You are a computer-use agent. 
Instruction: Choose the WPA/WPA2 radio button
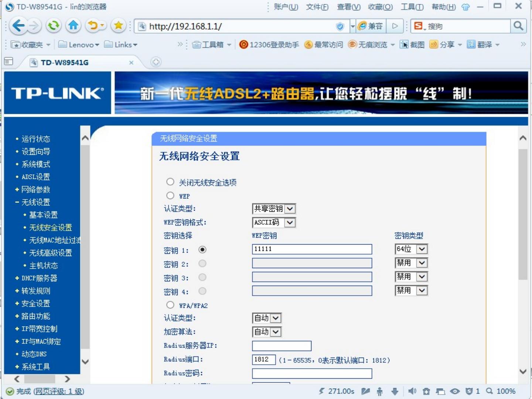[170, 305]
